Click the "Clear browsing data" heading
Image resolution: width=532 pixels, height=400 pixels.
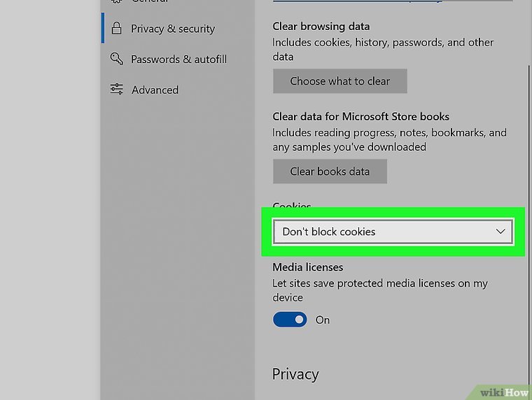pyautogui.click(x=321, y=27)
